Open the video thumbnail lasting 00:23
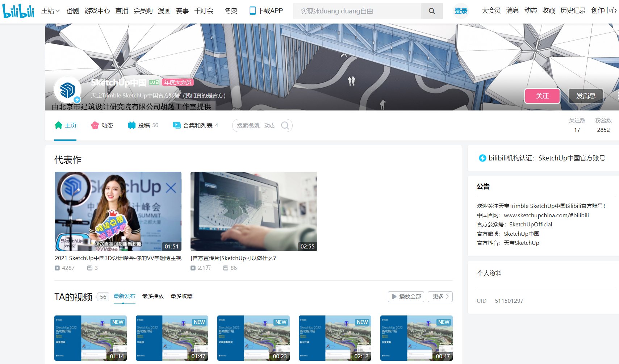 [254, 338]
